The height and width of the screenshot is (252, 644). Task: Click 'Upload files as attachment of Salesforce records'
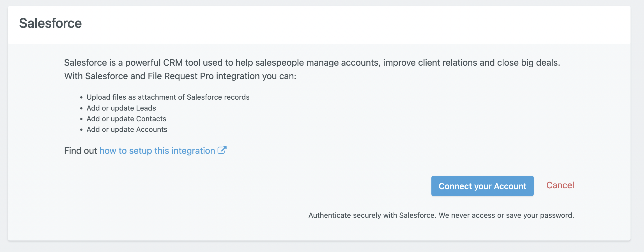point(168,97)
